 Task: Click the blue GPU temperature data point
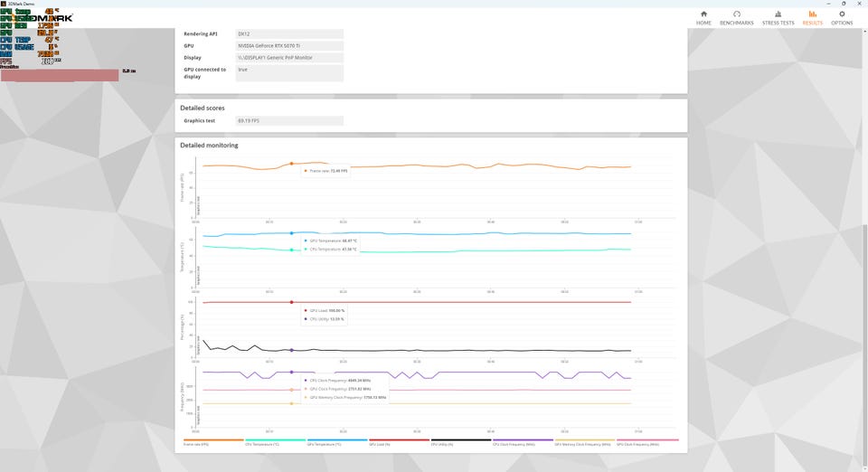click(x=292, y=233)
